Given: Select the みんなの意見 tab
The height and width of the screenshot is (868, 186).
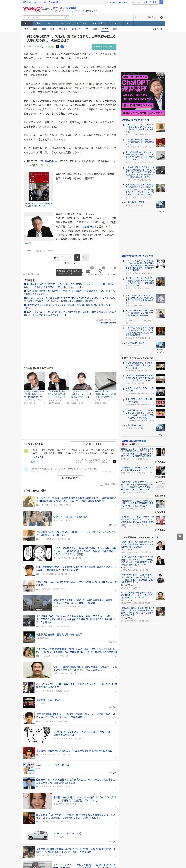Looking at the screenshot, I should (x=99, y=24).
